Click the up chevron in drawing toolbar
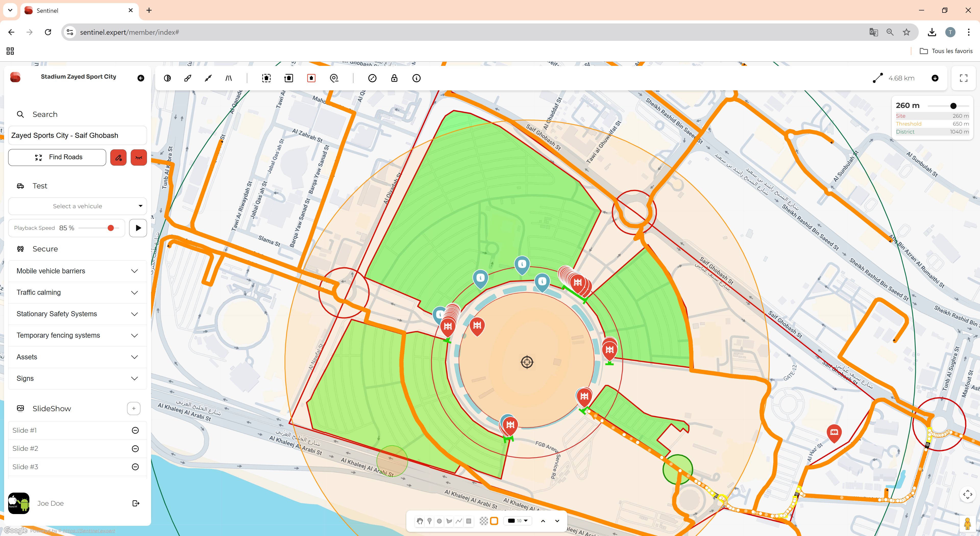 (x=543, y=521)
